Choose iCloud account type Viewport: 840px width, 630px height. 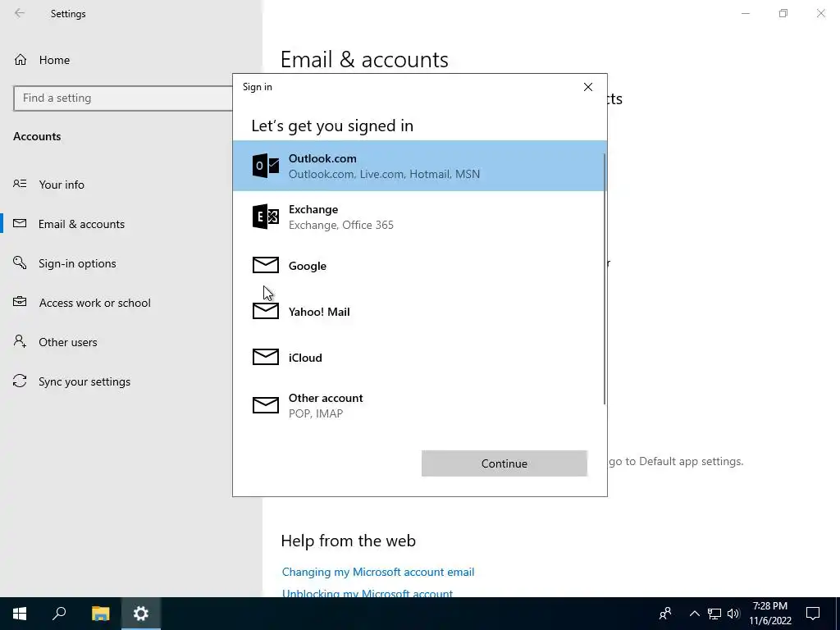tap(418, 357)
